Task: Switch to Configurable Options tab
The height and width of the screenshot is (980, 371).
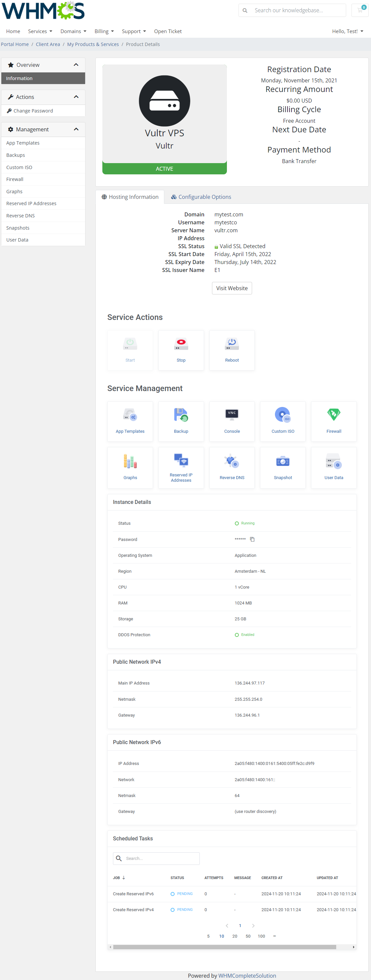Action: tap(201, 197)
